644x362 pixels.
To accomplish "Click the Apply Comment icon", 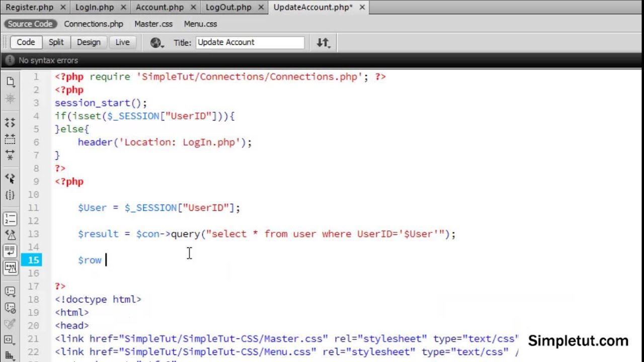I will pyautogui.click(x=10, y=291).
